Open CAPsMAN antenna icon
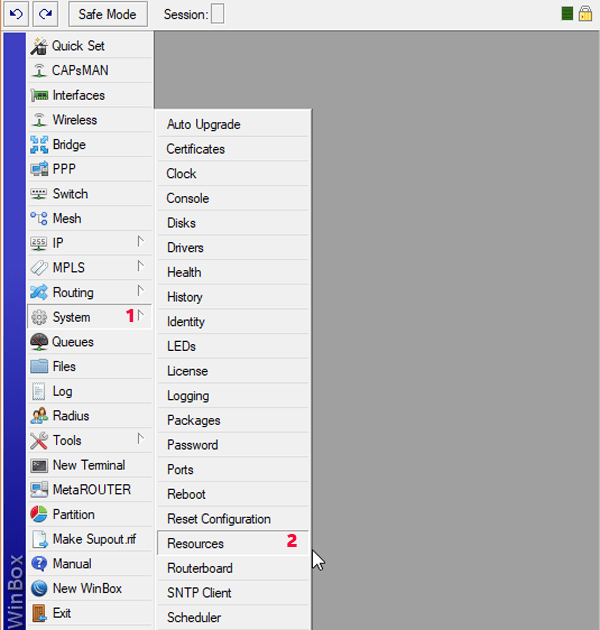The height and width of the screenshot is (630, 600). (39, 70)
